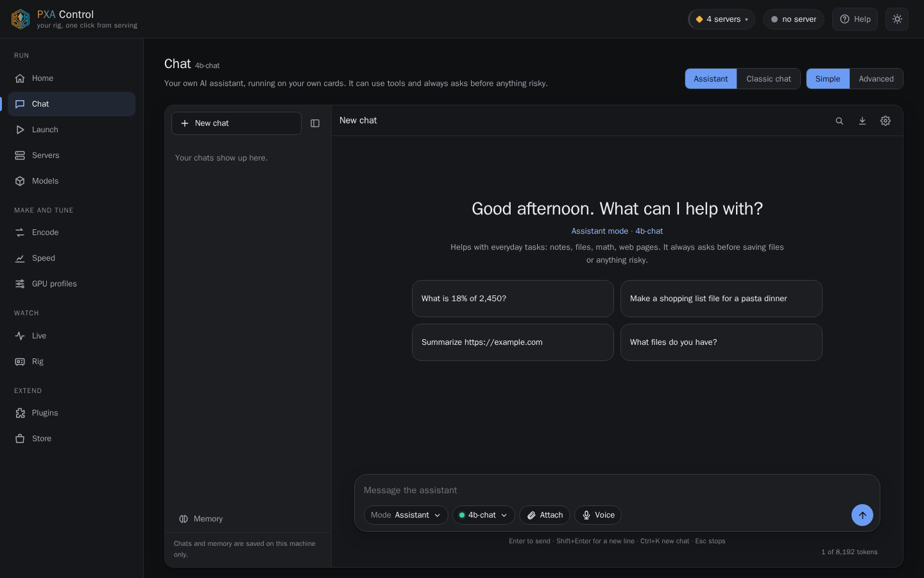Click the PXA Control logo
The width and height of the screenshot is (924, 578).
pyautogui.click(x=21, y=19)
